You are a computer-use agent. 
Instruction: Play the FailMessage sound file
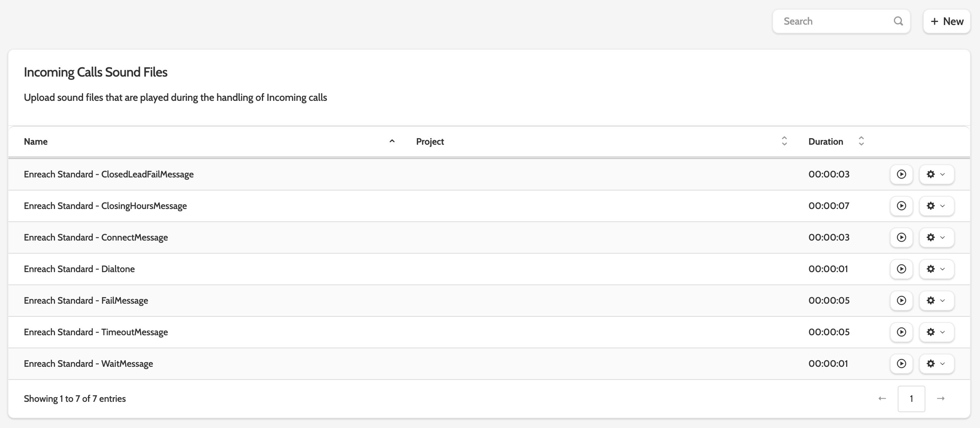pyautogui.click(x=901, y=301)
